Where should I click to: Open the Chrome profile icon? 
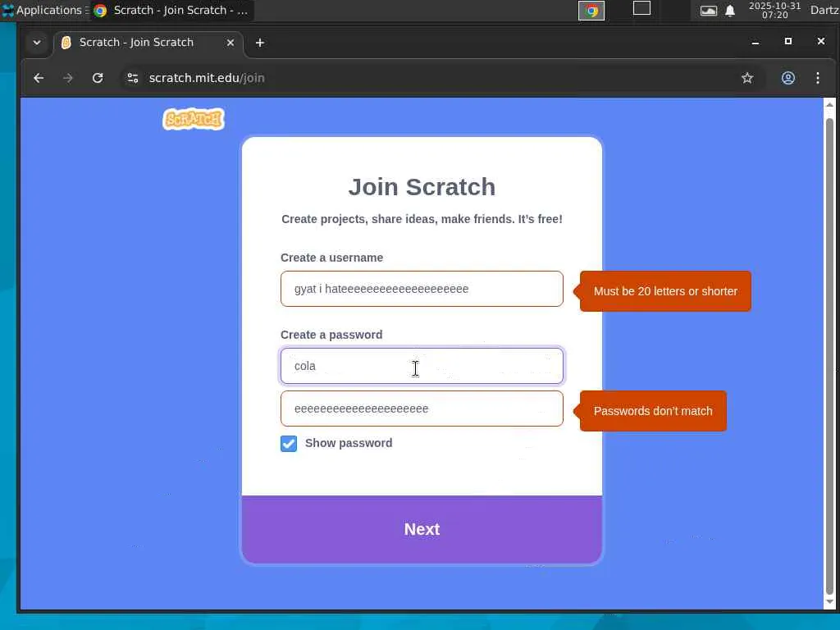tap(788, 78)
